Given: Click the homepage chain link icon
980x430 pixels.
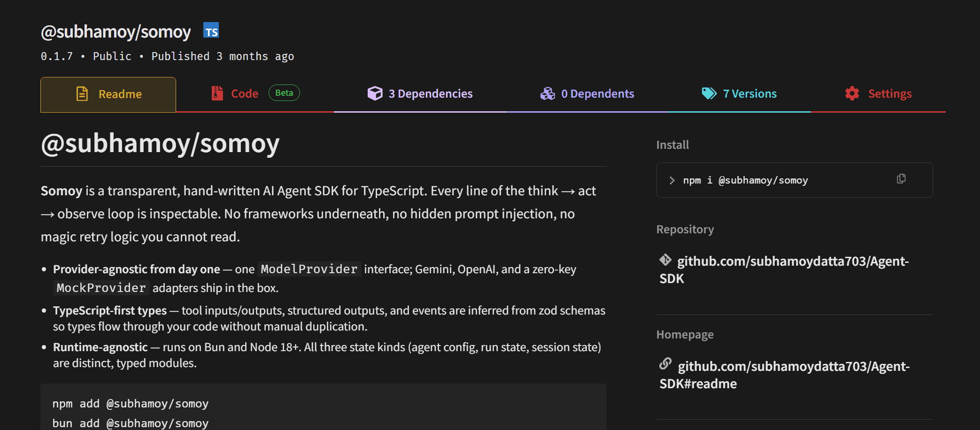Looking at the screenshot, I should click(x=665, y=364).
